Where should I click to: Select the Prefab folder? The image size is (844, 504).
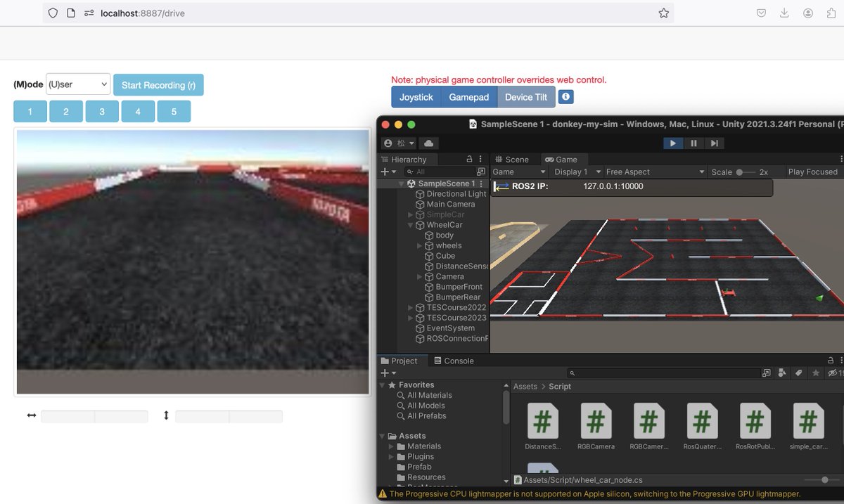[414, 467]
